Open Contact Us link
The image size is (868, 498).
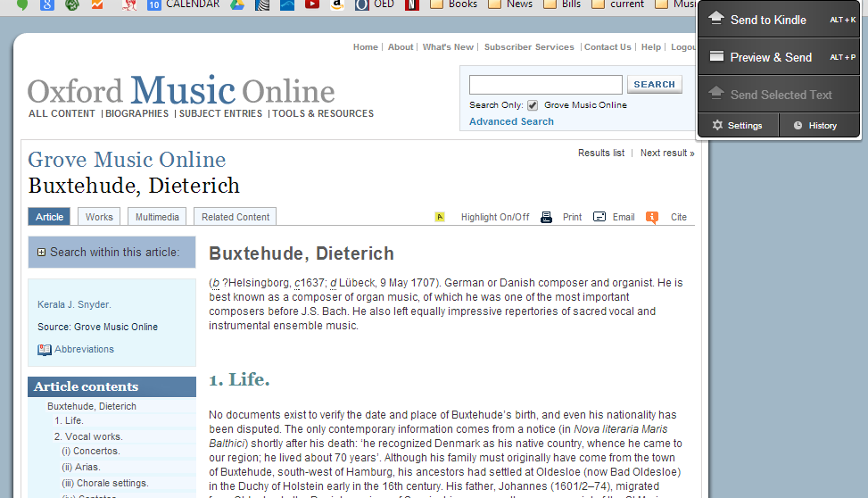tap(608, 47)
